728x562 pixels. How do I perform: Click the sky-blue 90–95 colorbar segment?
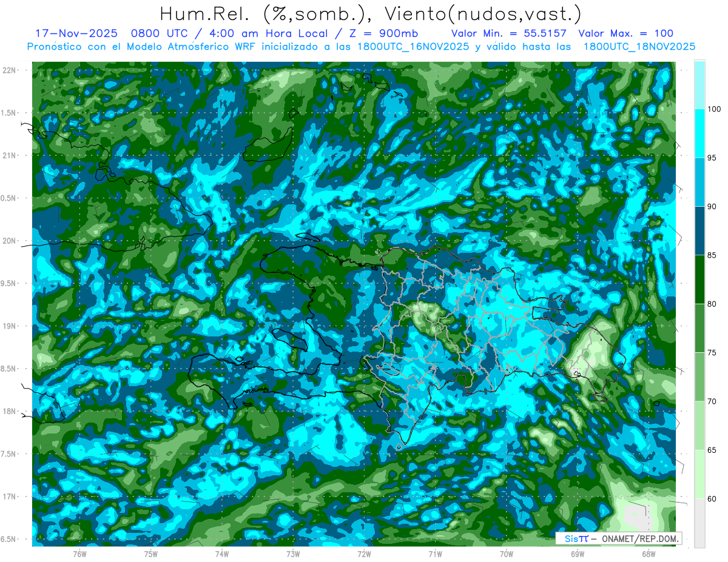[699, 182]
